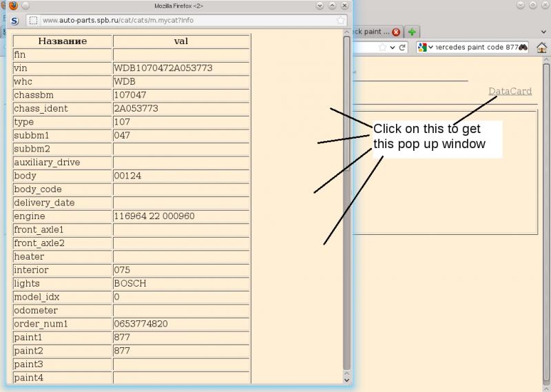Click scroll-down arrow of popup scrollbar
Screen dimensions: 551x392
tap(346, 379)
